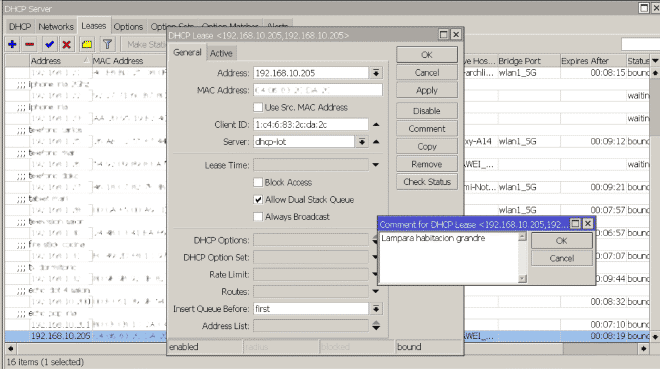Toggle Block Access checkbox
Viewport: 660px width, 369px height.
pos(258,182)
